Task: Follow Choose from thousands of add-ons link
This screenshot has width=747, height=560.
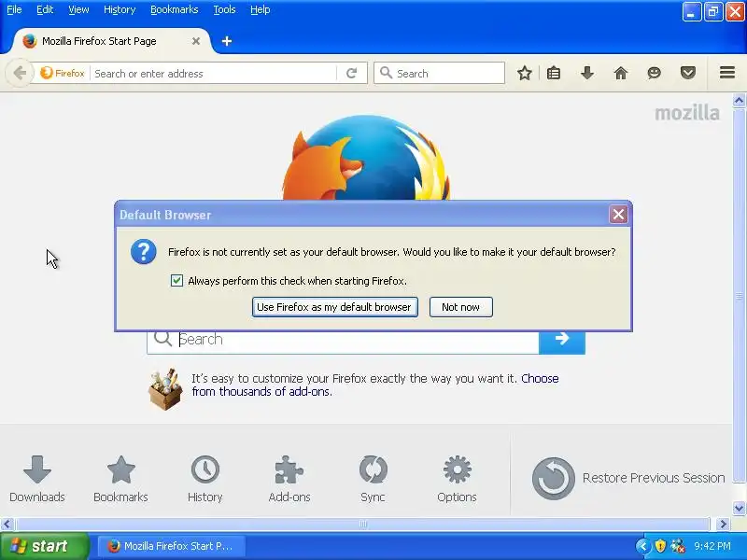Action: pyautogui.click(x=375, y=385)
